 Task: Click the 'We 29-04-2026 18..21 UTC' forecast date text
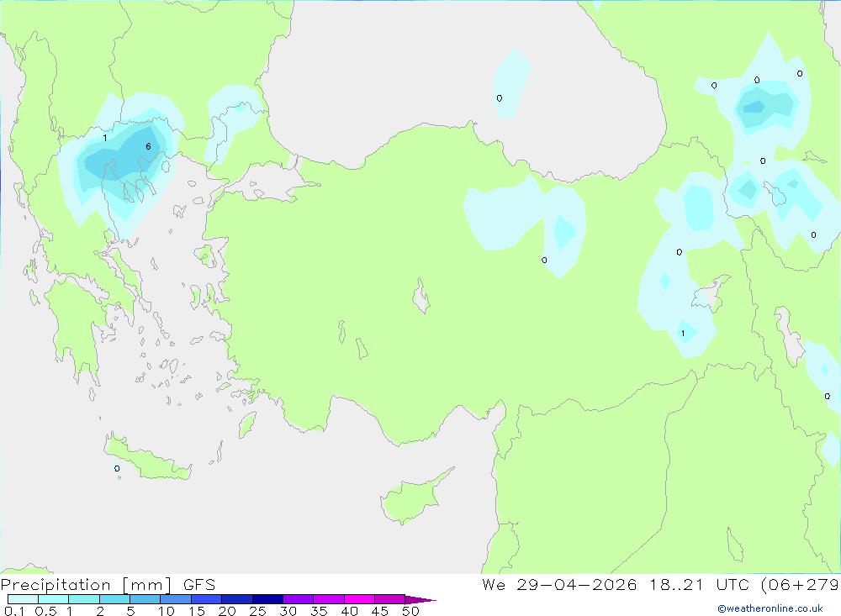point(616,584)
